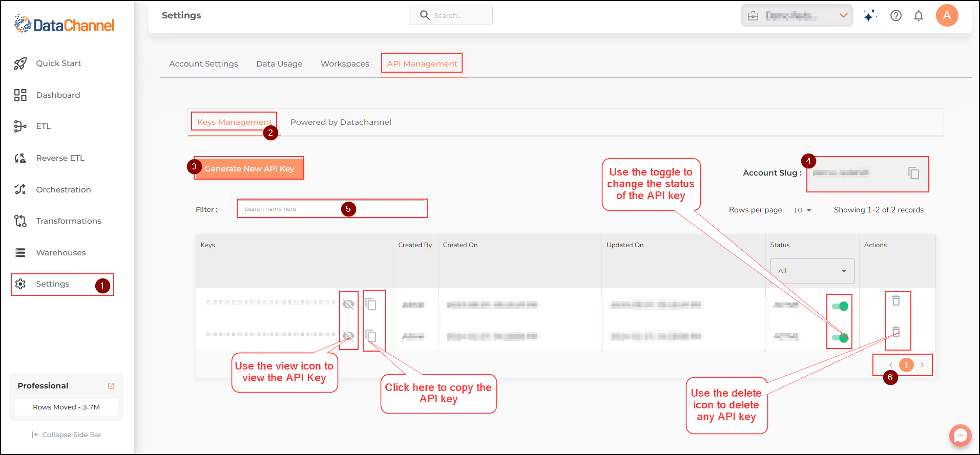Click the Filter search name field
The height and width of the screenshot is (455, 980).
point(331,209)
